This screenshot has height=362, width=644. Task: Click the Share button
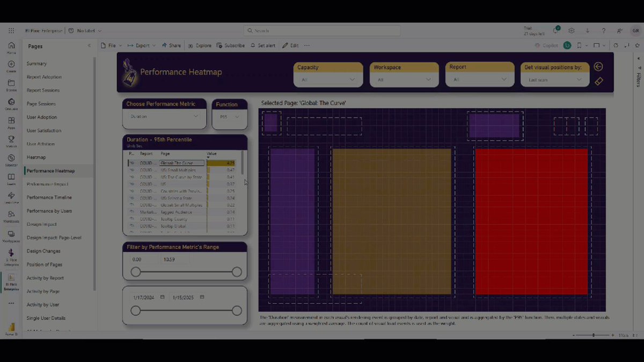171,46
